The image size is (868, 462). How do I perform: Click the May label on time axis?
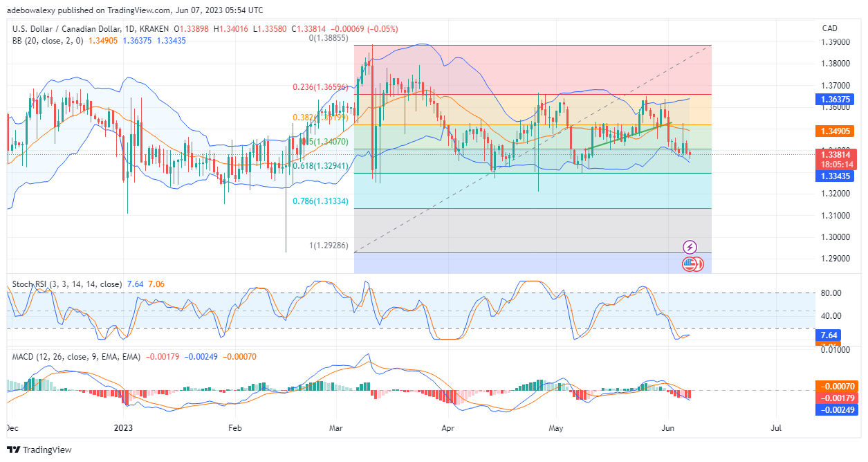pyautogui.click(x=555, y=429)
